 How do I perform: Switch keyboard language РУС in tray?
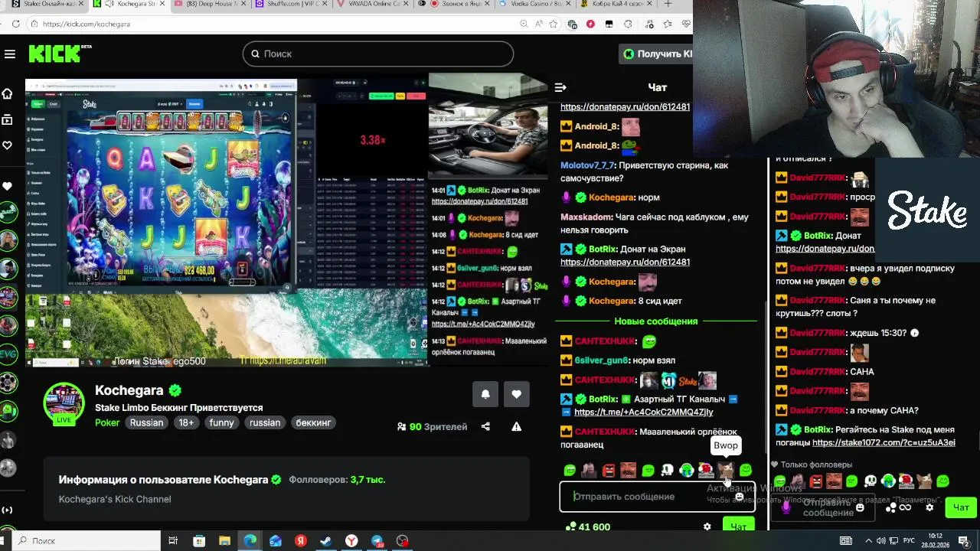[x=910, y=541]
